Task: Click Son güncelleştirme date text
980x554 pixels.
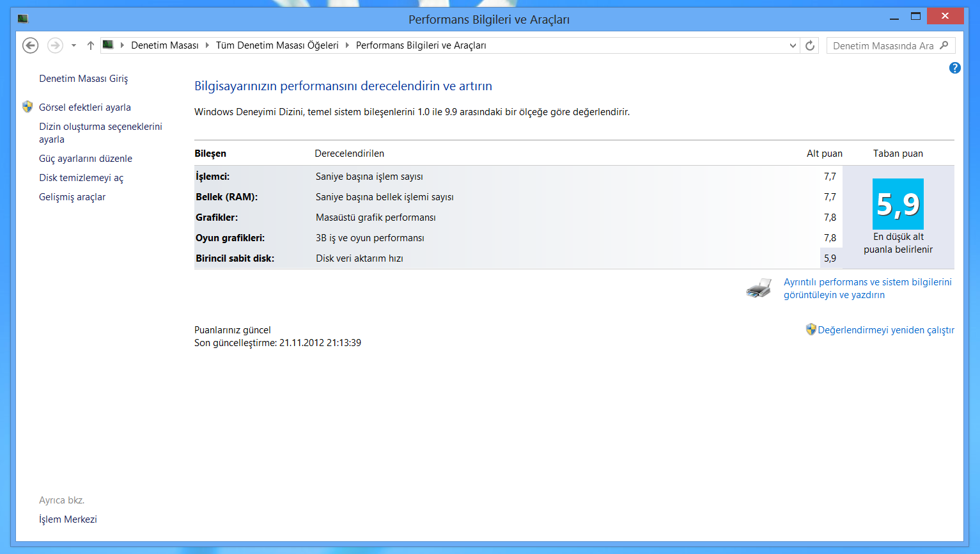Action: (x=277, y=343)
